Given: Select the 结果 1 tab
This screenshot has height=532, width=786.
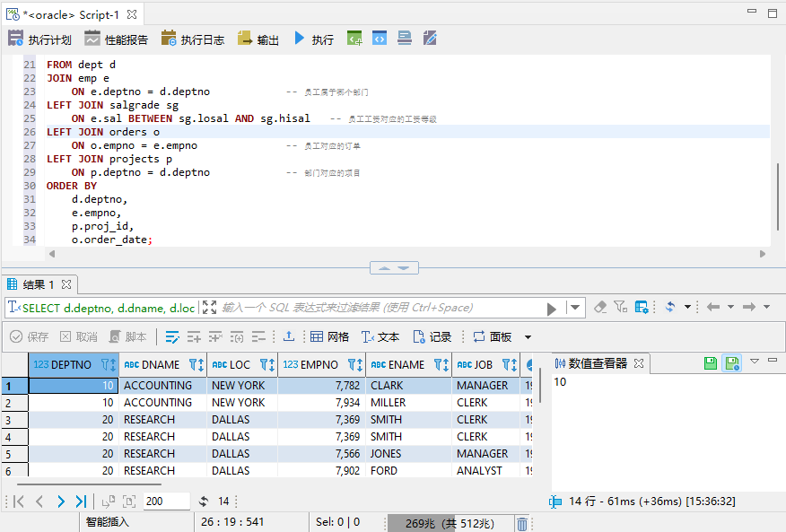Looking at the screenshot, I should click(38, 284).
